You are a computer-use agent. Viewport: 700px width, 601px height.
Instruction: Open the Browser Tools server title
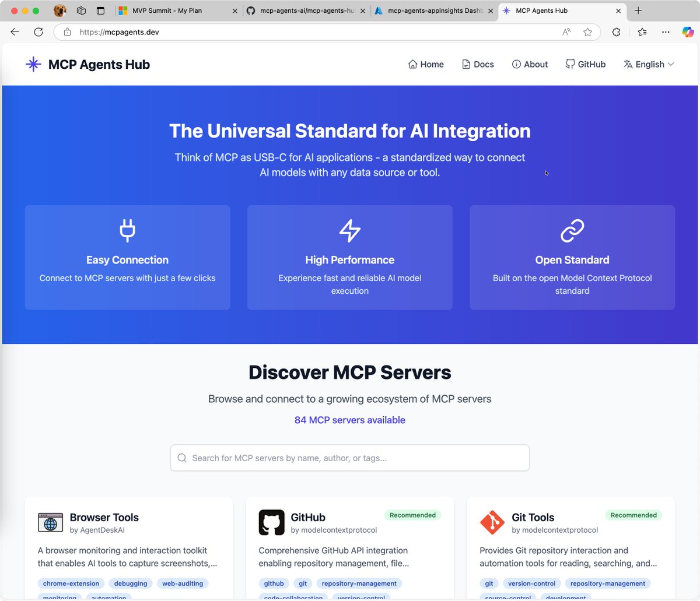(x=104, y=517)
